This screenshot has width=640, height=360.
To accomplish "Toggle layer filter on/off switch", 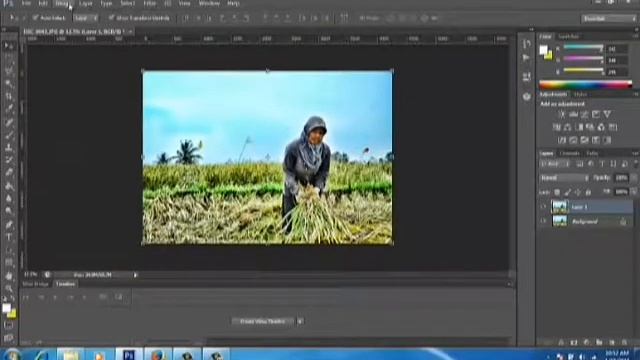I will point(635,164).
